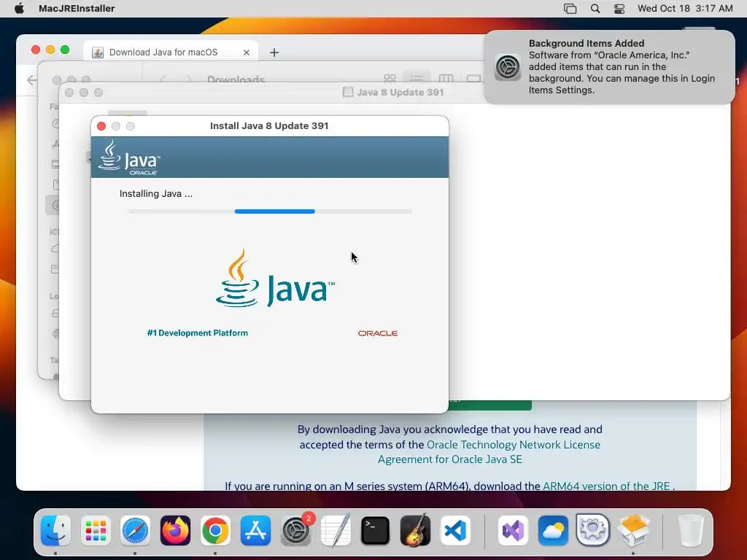This screenshot has height=560, width=747.
Task: Click the large Java logo in installer
Action: (275, 279)
